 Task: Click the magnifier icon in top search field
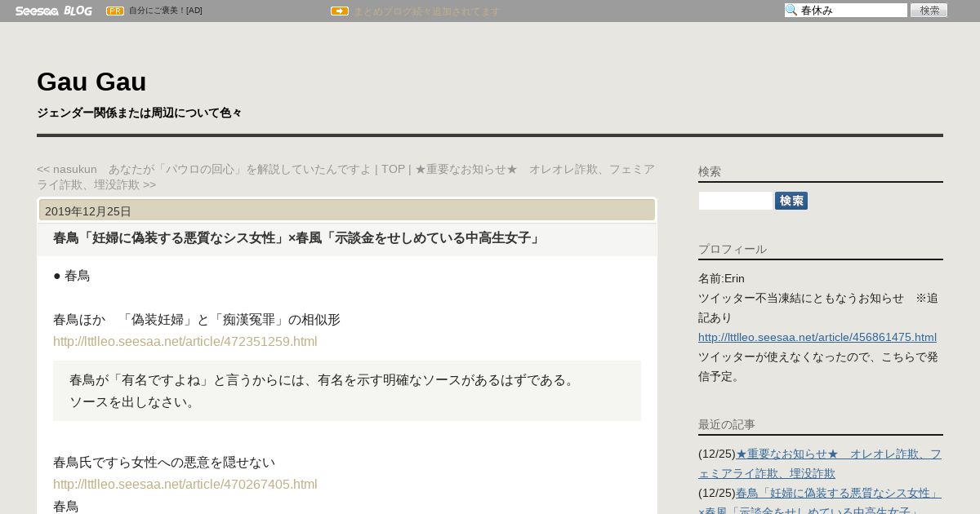tap(791, 11)
